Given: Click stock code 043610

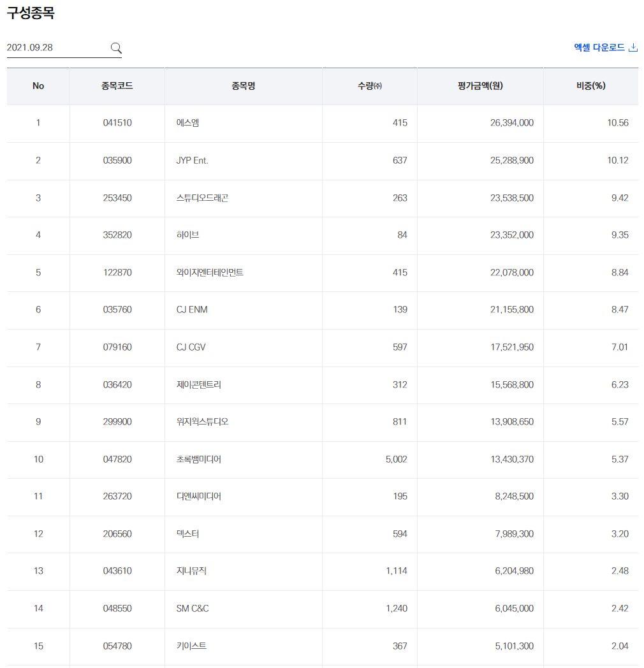Looking at the screenshot, I should (x=117, y=571).
